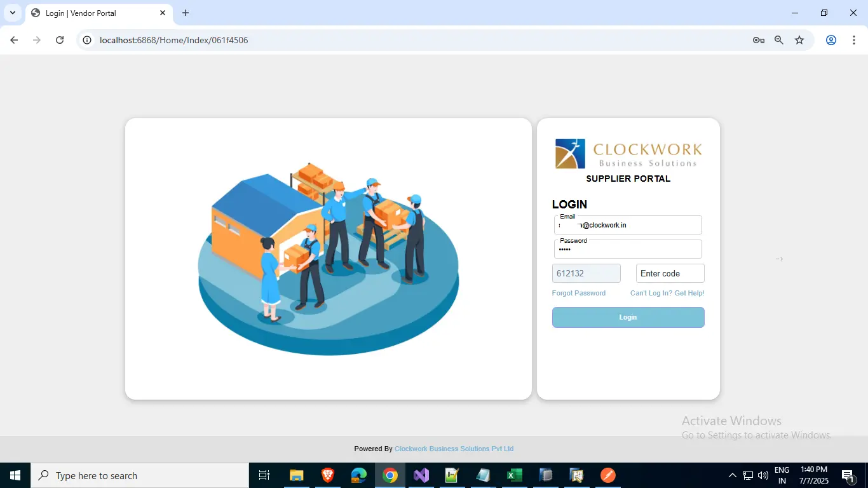Open the Can't Log In? Get Help link
The height and width of the screenshot is (488, 868).
point(667,293)
